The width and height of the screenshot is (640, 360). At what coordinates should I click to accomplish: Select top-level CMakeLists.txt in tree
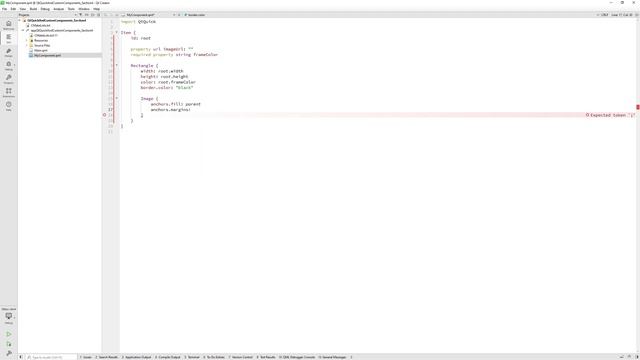[x=40, y=25]
